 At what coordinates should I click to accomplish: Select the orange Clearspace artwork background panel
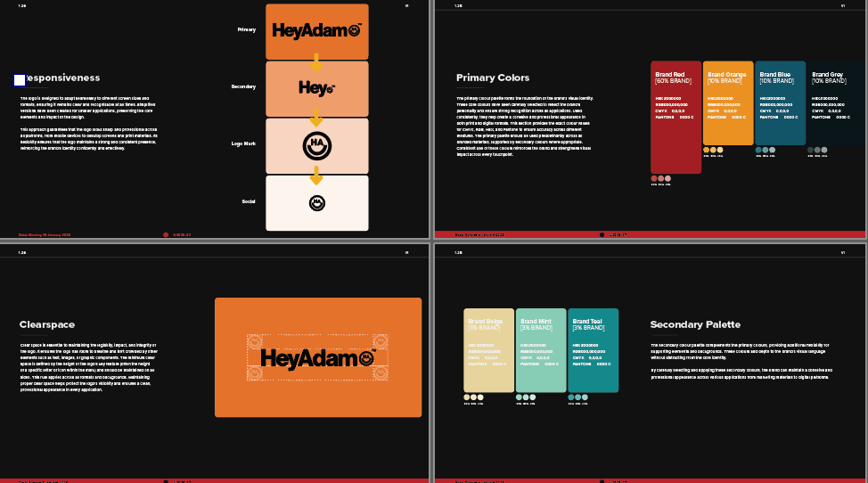point(318,357)
